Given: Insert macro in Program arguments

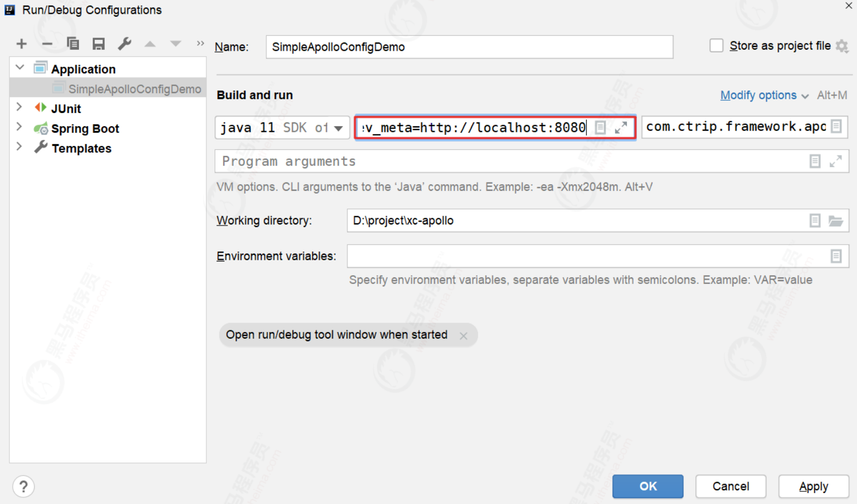Looking at the screenshot, I should [815, 161].
